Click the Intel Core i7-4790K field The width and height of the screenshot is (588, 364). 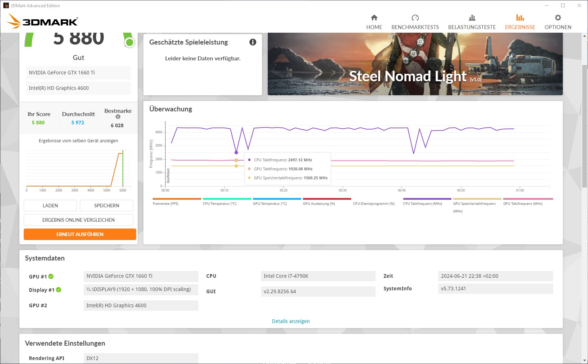(318, 276)
